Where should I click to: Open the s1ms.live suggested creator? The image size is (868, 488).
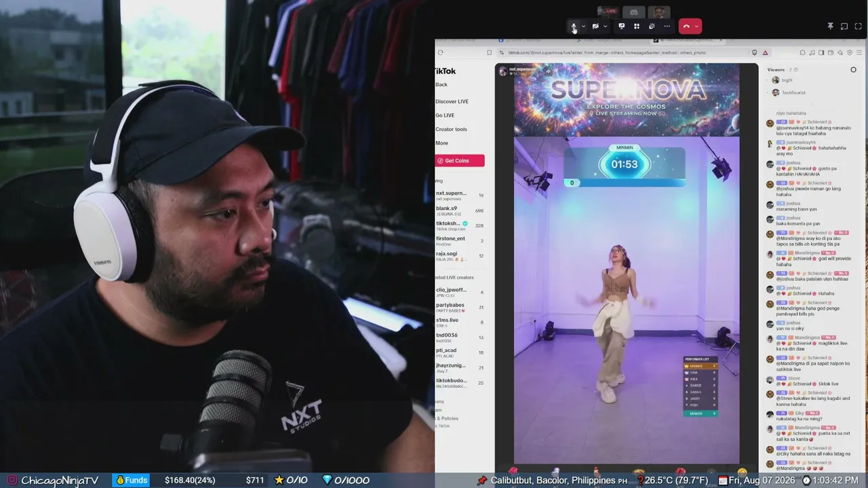(x=460, y=323)
